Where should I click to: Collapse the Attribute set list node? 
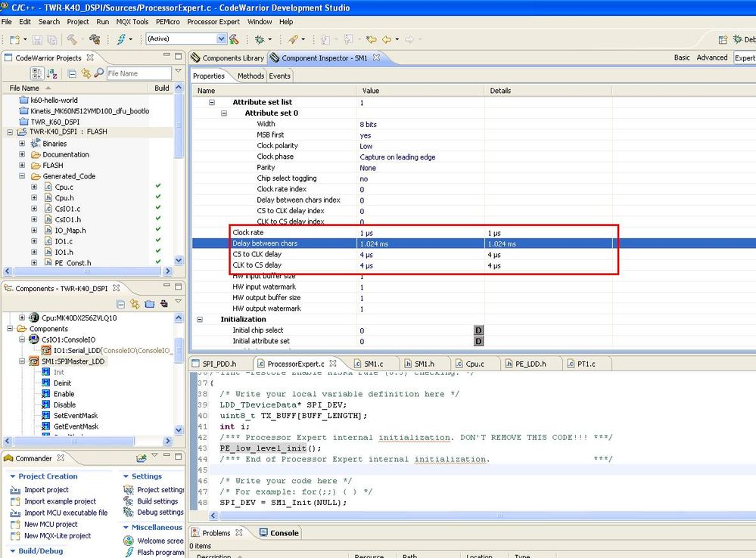coord(212,102)
